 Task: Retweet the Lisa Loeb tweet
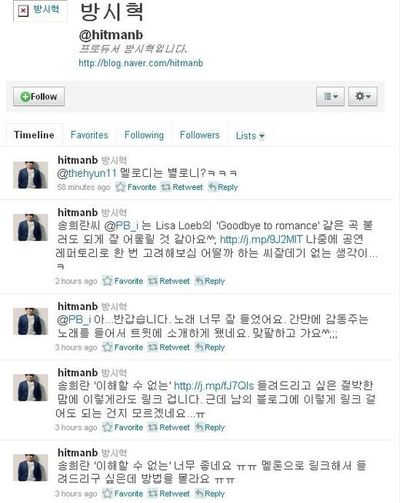(169, 281)
